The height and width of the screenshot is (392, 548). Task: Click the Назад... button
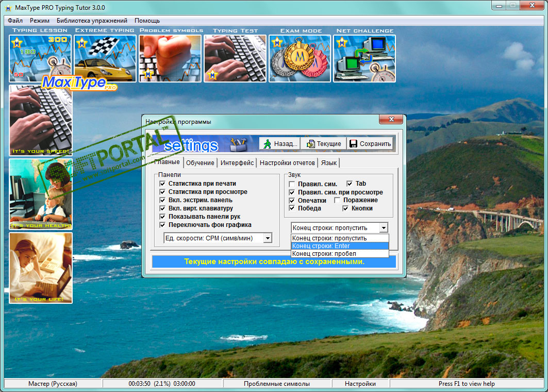point(280,144)
